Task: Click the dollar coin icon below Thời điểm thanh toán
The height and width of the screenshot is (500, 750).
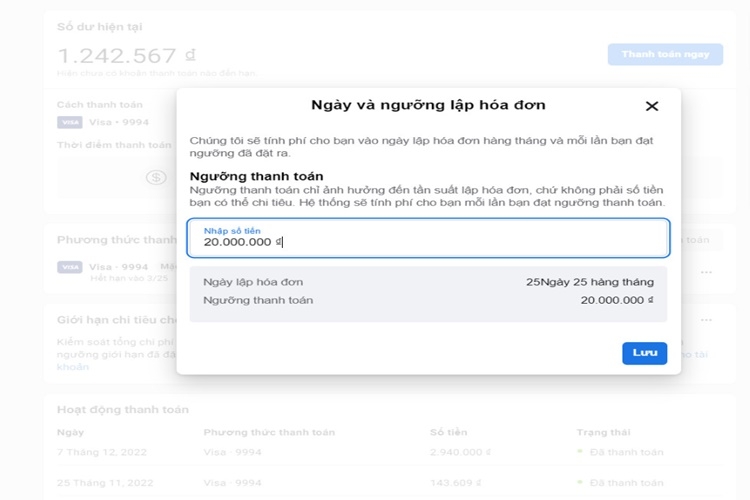Action: click(156, 177)
